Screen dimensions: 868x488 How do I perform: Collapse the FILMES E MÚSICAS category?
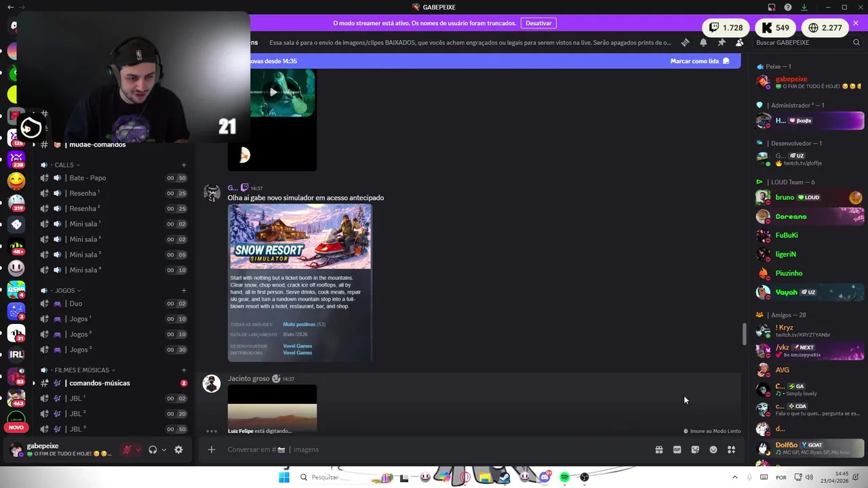click(85, 370)
